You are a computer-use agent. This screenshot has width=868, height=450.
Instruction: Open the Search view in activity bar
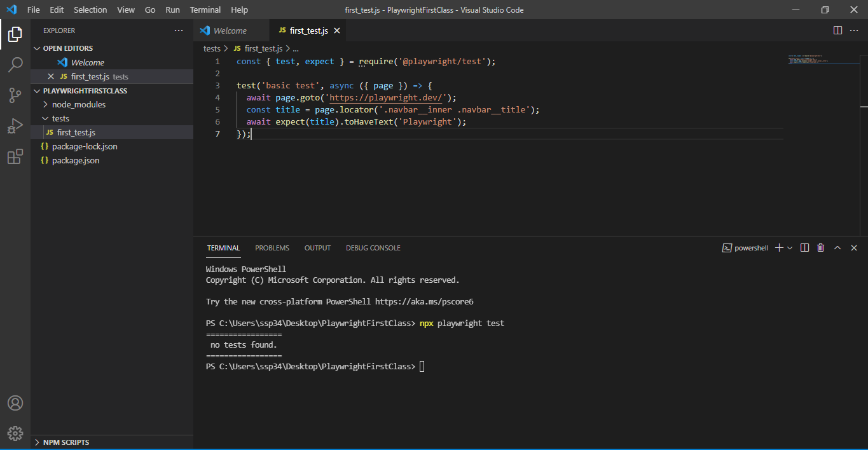[15, 64]
